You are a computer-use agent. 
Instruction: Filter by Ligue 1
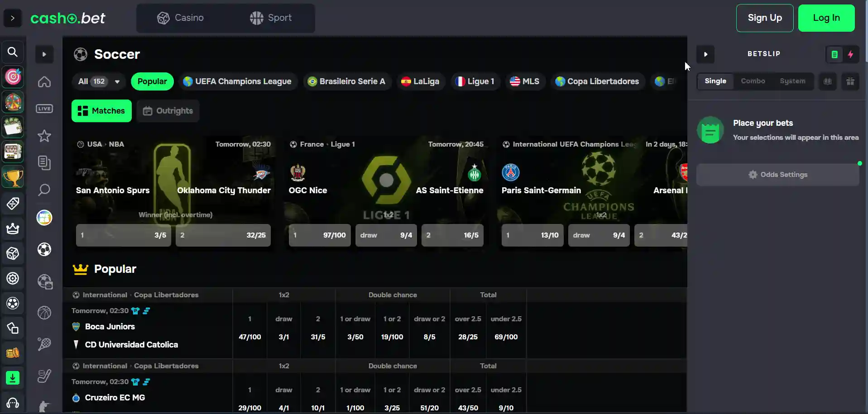click(x=475, y=81)
